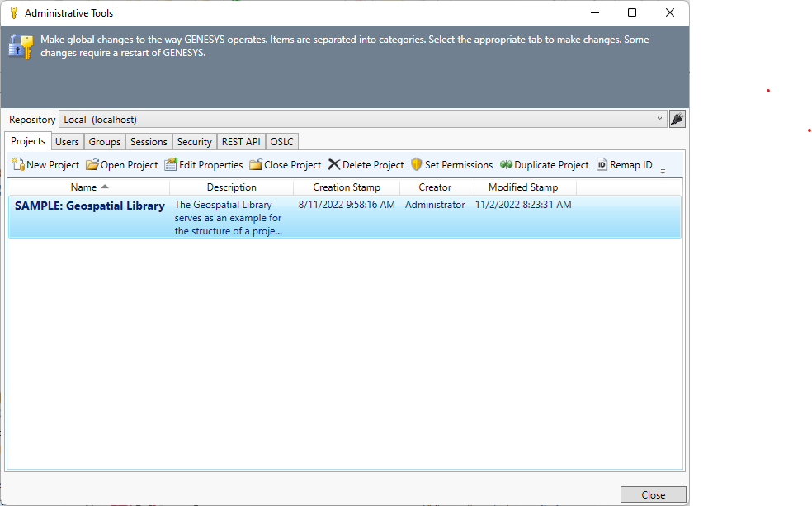Image resolution: width=812 pixels, height=506 pixels.
Task: Open the Sessions tab
Action: point(149,142)
